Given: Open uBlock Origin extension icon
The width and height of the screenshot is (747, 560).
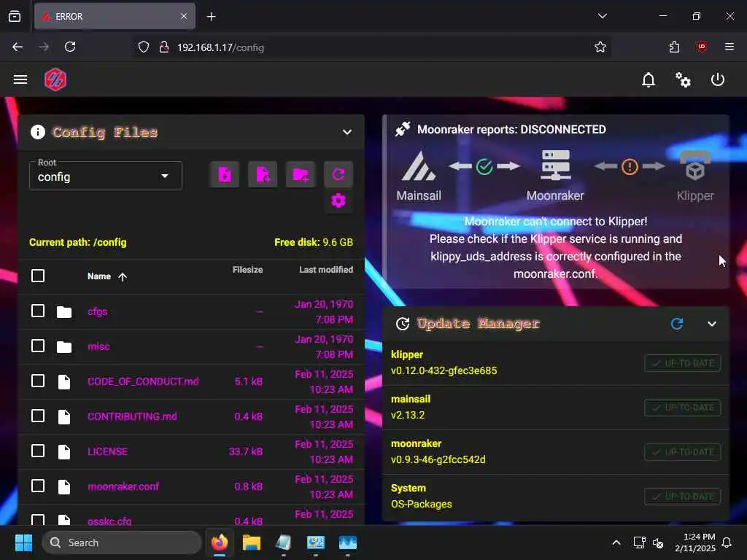Looking at the screenshot, I should [701, 47].
